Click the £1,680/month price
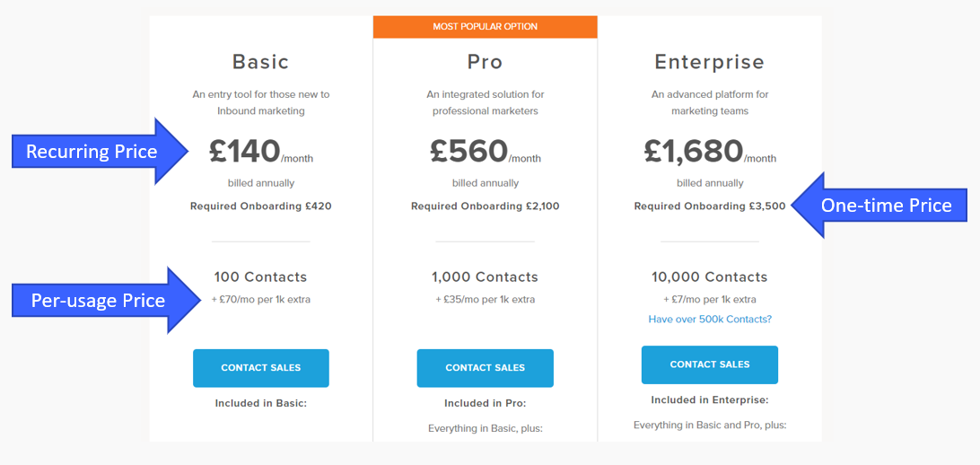Viewport: 980px width, 465px height. (710, 152)
